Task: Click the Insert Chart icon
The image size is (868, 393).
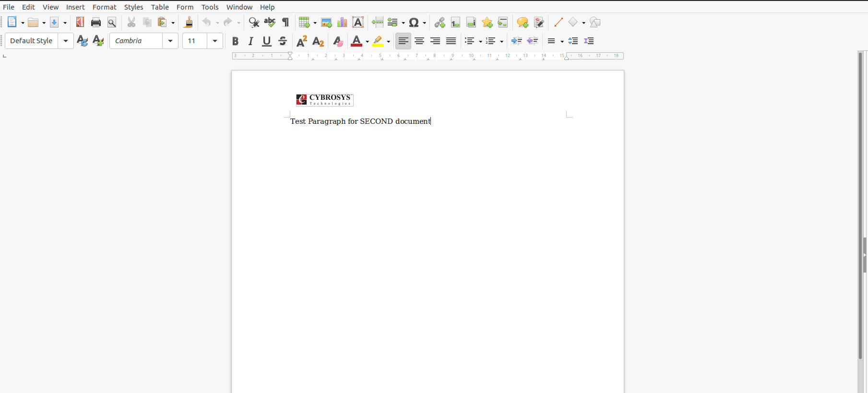Action: click(x=342, y=22)
